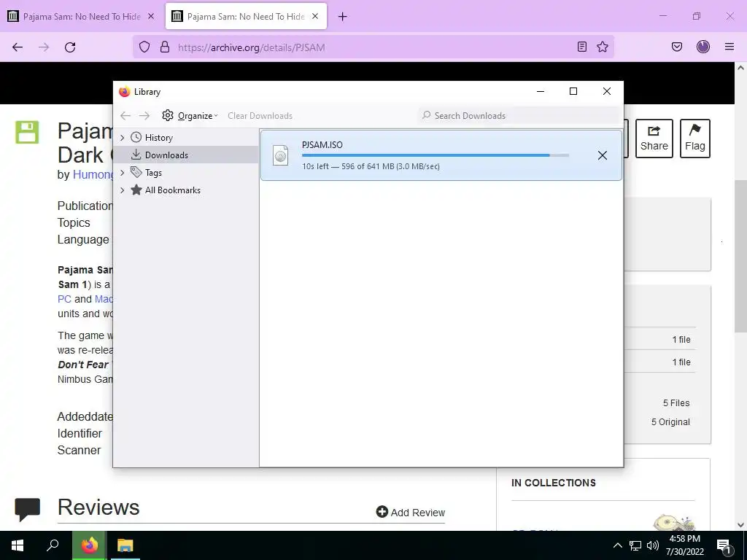Click the taskbar clock showing 4:58 PM
This screenshot has width=747, height=560.
tap(684, 545)
